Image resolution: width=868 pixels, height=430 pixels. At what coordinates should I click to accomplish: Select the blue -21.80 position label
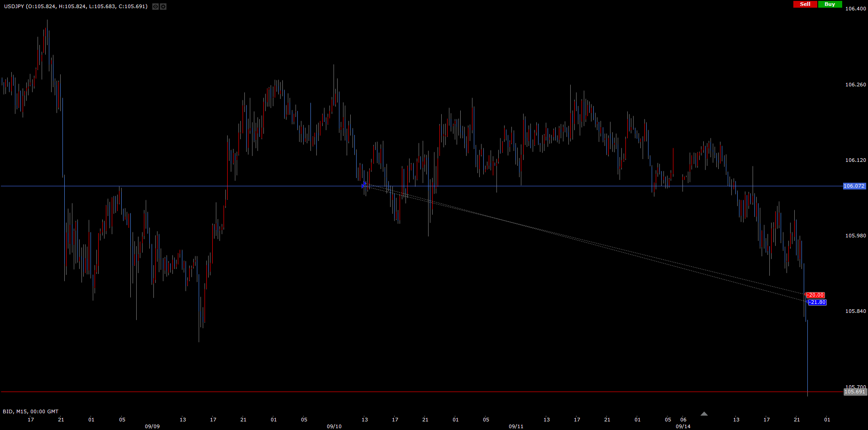coord(817,302)
